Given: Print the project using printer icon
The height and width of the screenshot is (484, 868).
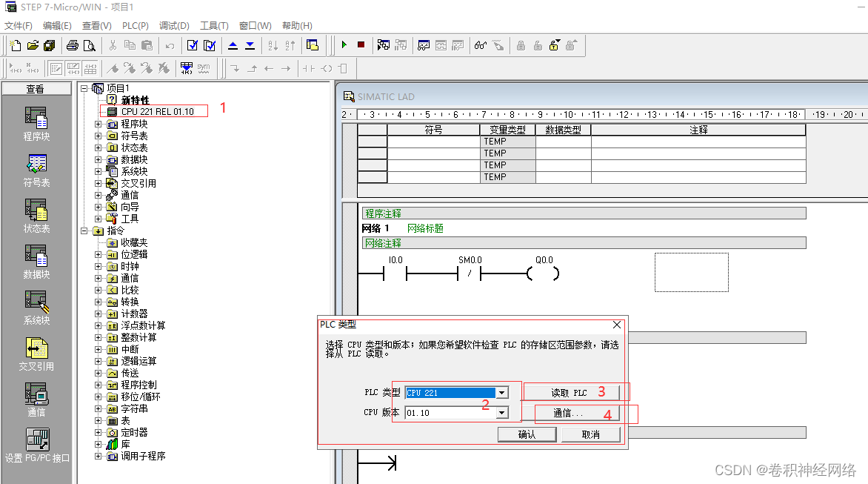Looking at the screenshot, I should tap(73, 45).
